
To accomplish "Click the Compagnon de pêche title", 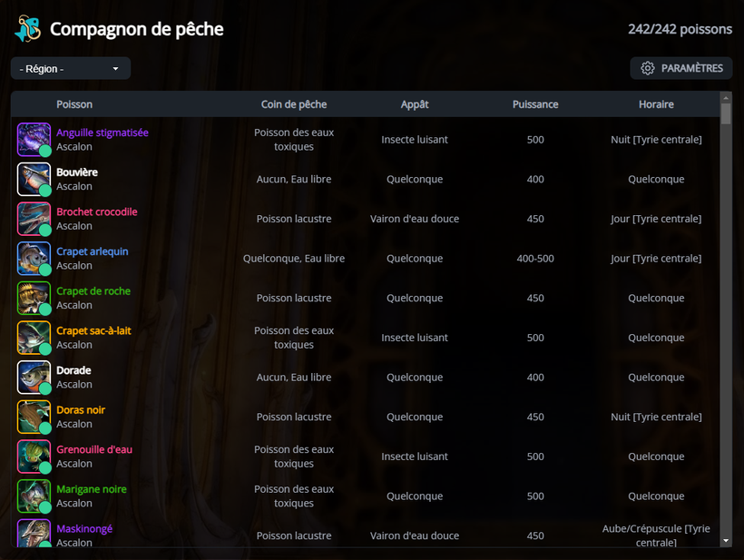I will (x=137, y=29).
